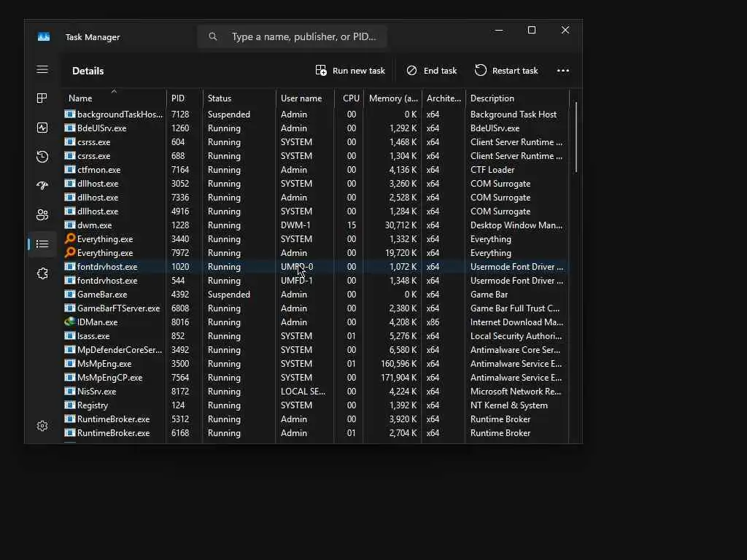This screenshot has width=747, height=560.
Task: Open the Services page icon
Action: [x=42, y=273]
